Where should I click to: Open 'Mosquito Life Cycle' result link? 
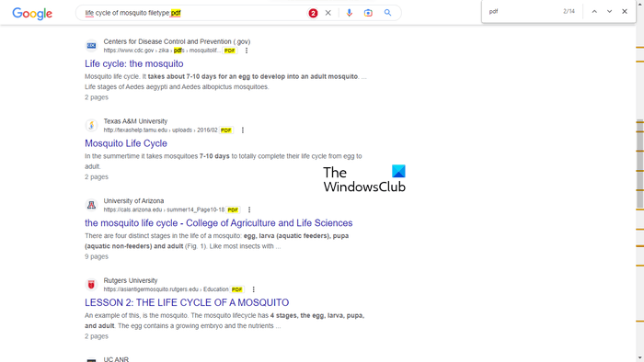tap(126, 143)
